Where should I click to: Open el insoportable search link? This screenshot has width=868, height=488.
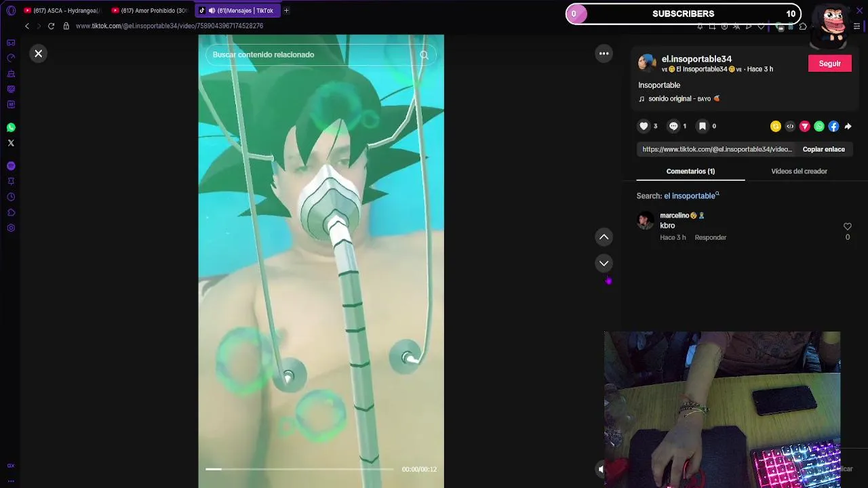coord(691,196)
